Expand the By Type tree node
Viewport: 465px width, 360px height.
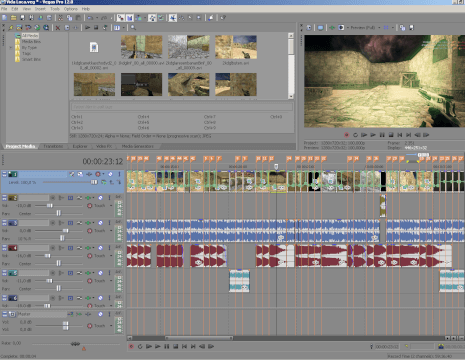pyautogui.click(x=11, y=48)
